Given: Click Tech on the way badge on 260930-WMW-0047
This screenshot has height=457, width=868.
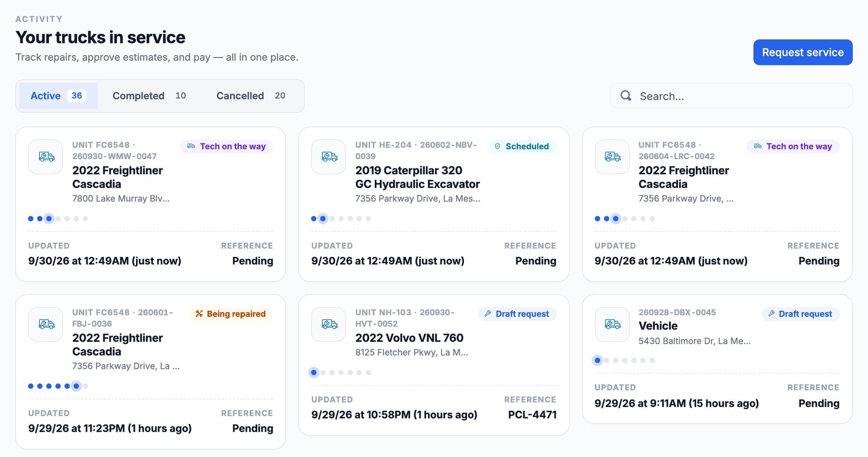Looking at the screenshot, I should pos(227,147).
